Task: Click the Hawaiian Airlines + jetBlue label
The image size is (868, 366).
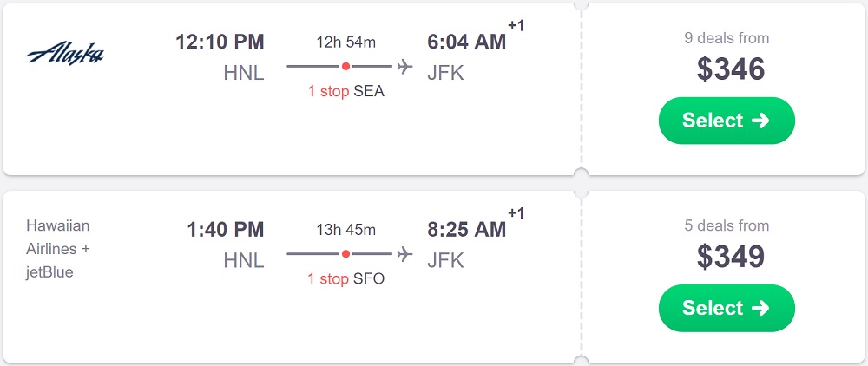Action: [x=58, y=249]
